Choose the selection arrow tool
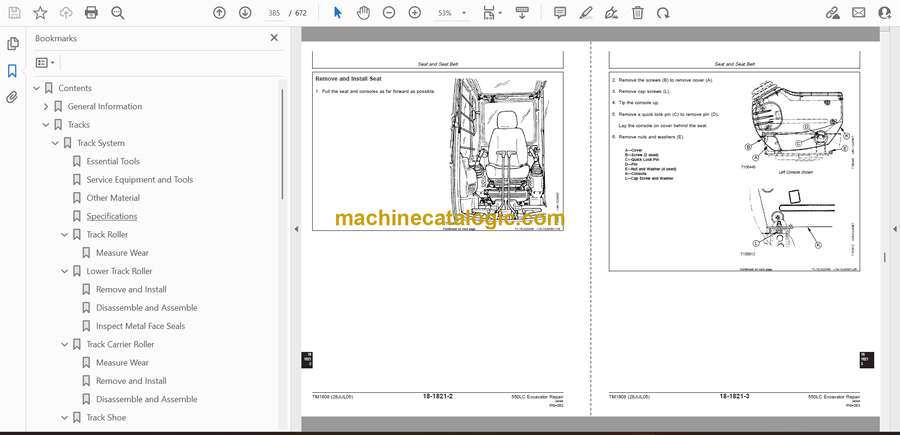Screen dimensions: 900x435 coord(338,13)
